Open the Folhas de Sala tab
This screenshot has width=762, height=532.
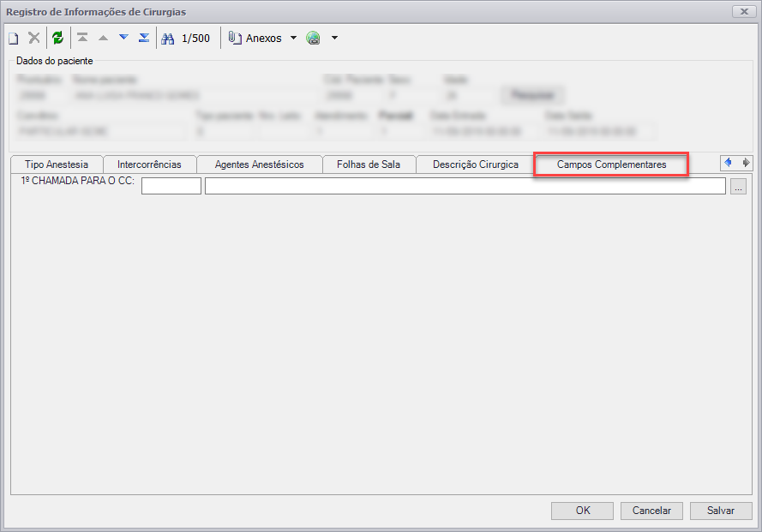point(369,164)
